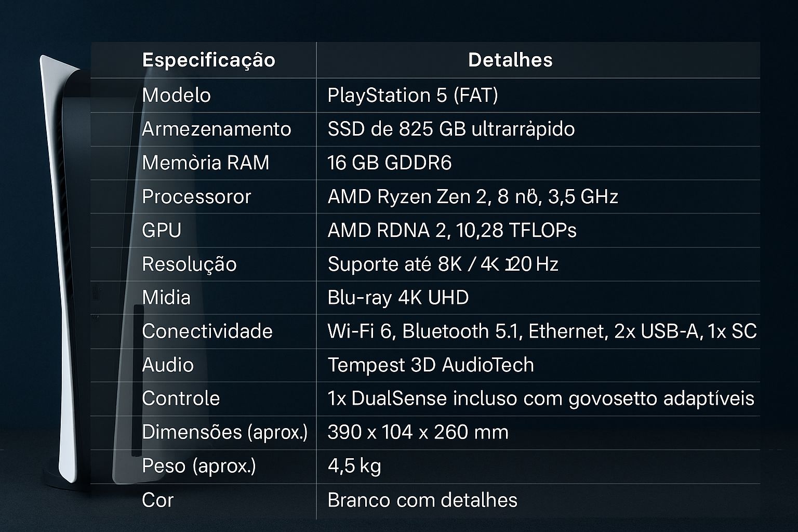Select the Conectividade row label
The height and width of the screenshot is (532, 798).
(x=207, y=331)
